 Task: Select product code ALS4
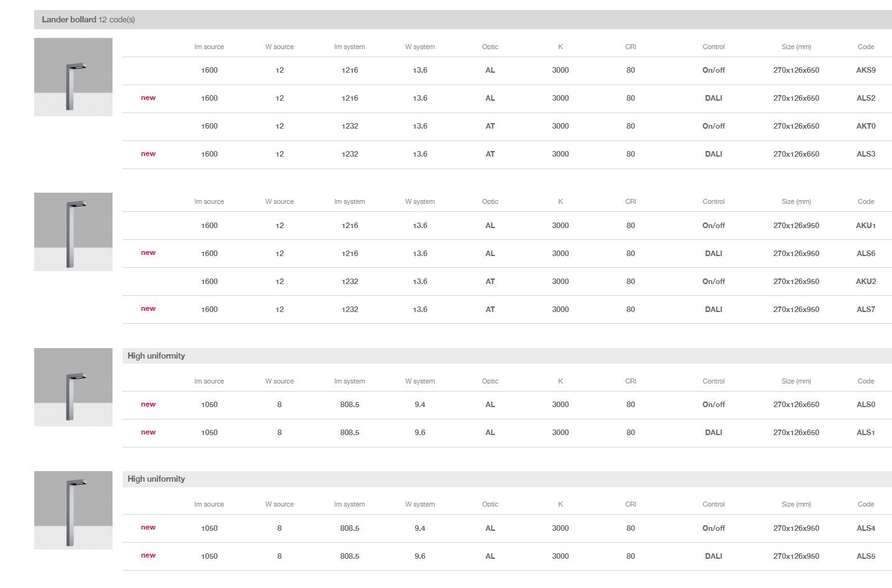click(865, 528)
